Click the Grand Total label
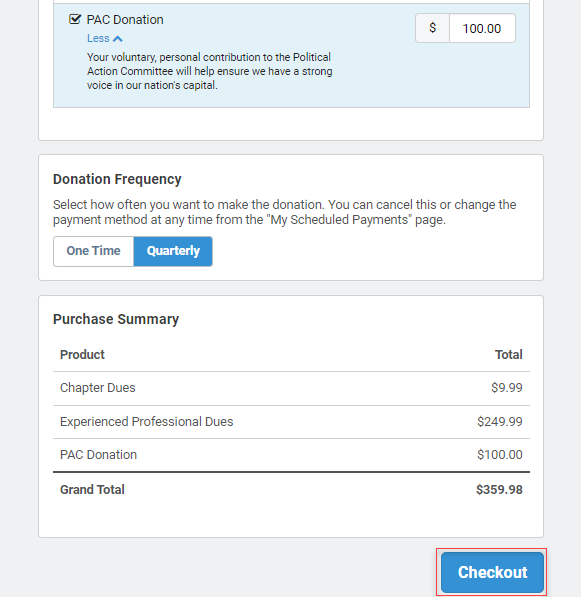The height and width of the screenshot is (597, 581). [92, 490]
